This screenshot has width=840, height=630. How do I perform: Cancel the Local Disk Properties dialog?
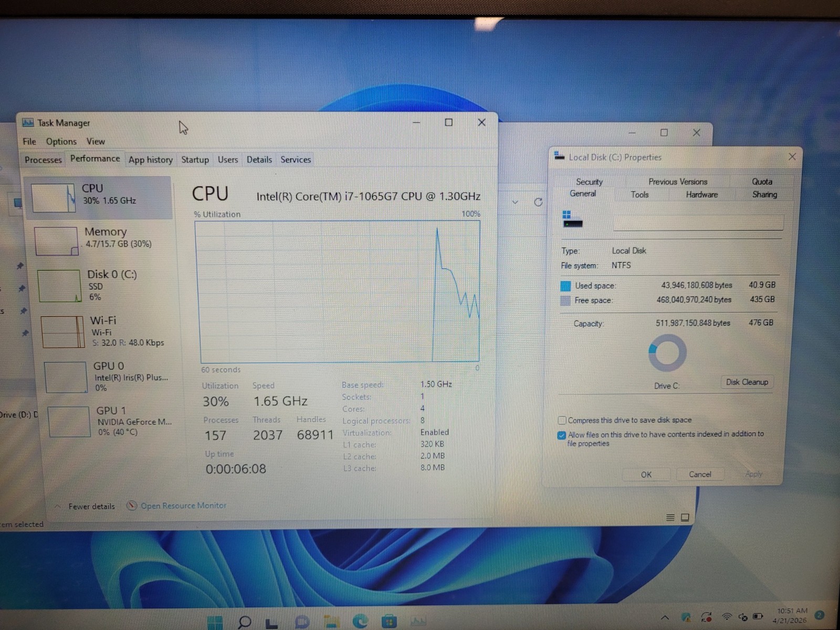point(700,474)
